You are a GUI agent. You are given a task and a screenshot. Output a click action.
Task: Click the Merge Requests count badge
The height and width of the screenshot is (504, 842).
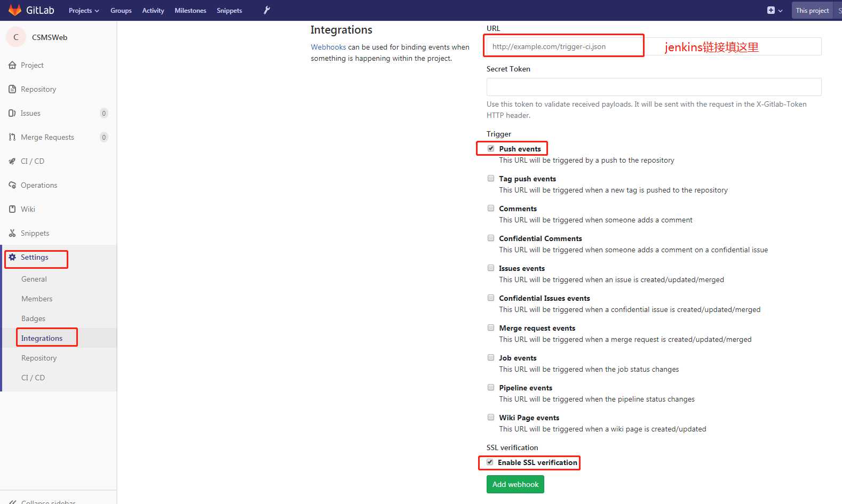[104, 137]
